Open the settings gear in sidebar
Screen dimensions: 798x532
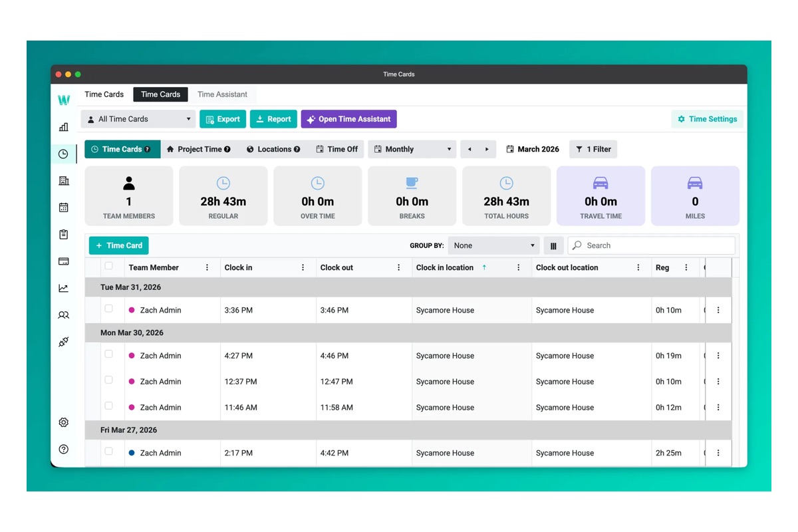pyautogui.click(x=64, y=422)
